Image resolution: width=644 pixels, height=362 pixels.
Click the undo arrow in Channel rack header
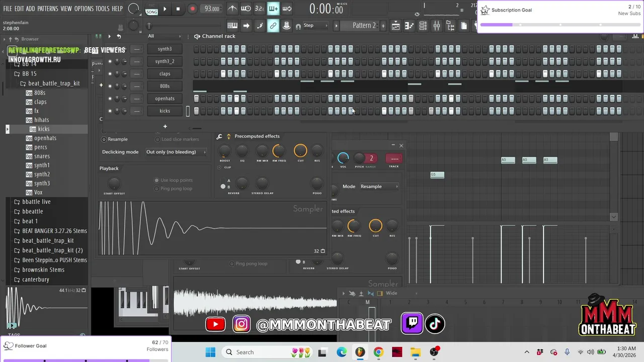pos(119,36)
